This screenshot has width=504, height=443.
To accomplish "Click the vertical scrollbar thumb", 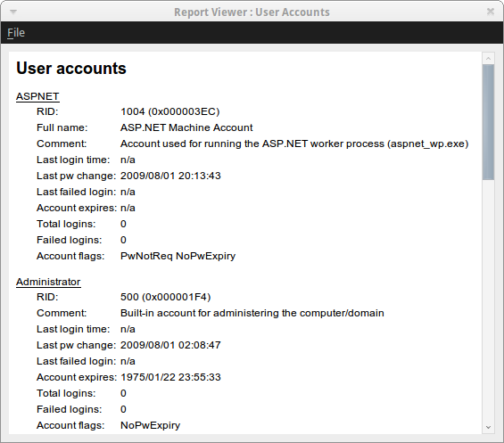I will click(x=488, y=122).
